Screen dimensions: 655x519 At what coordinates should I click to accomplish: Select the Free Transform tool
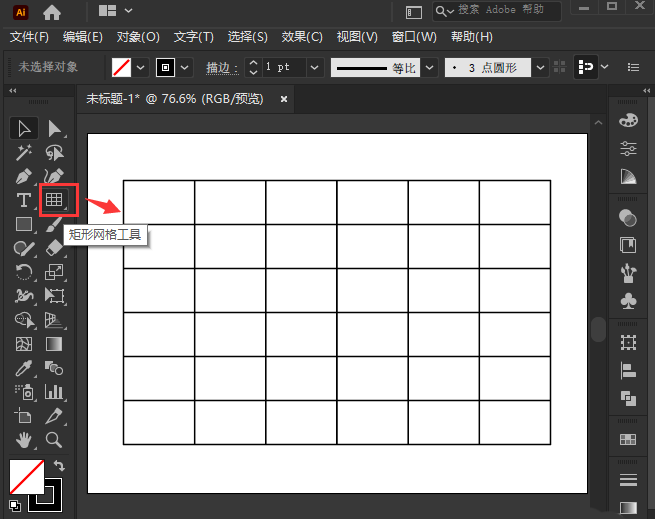[x=55, y=296]
